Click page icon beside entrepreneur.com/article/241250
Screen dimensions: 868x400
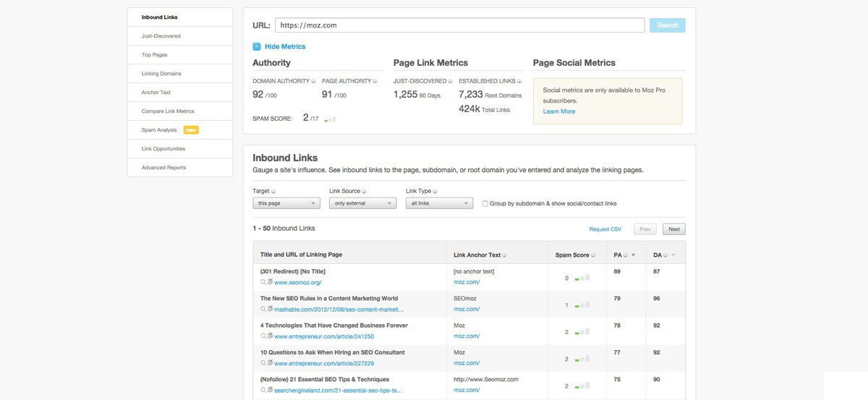click(x=271, y=336)
